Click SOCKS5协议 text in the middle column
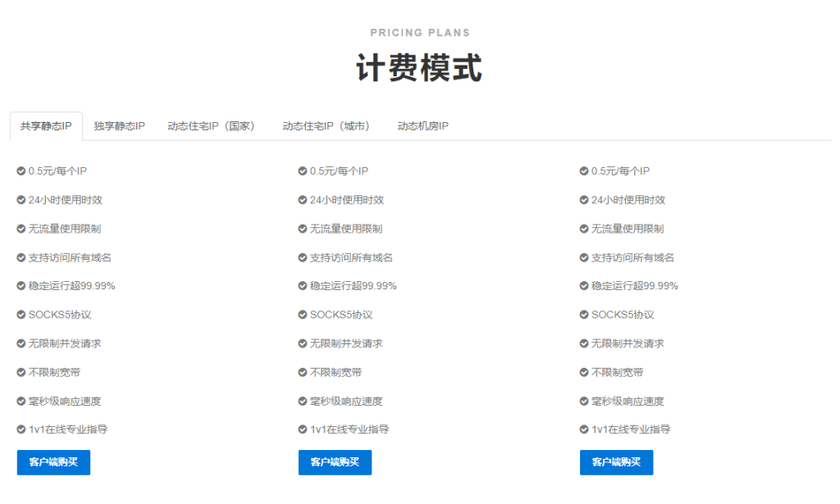 tap(341, 316)
